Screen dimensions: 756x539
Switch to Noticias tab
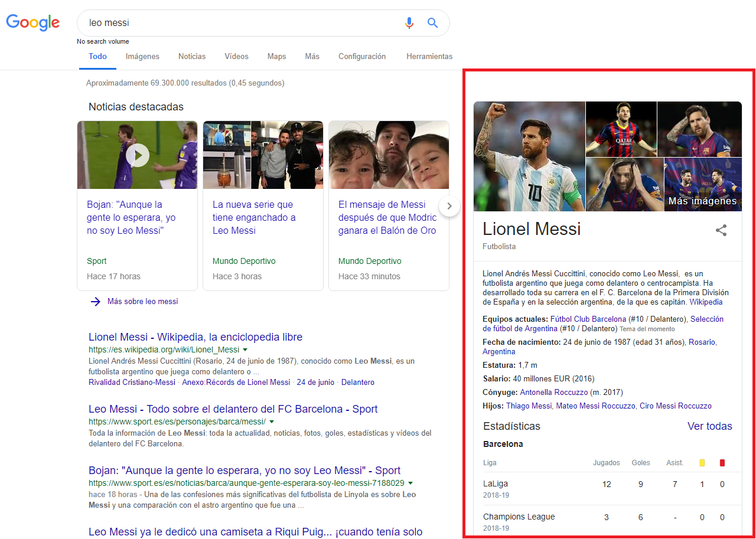pos(192,57)
